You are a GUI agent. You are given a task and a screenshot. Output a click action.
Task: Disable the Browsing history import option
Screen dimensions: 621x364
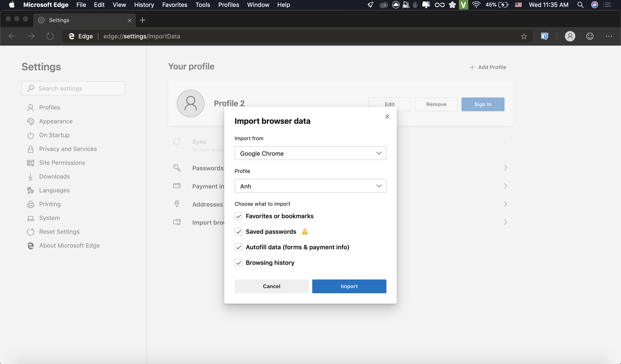[238, 263]
